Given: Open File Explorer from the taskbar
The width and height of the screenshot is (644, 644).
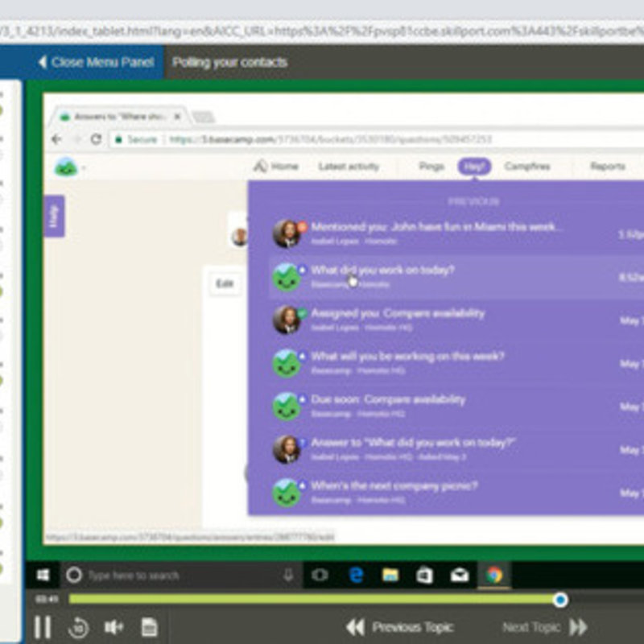Looking at the screenshot, I should [390, 575].
